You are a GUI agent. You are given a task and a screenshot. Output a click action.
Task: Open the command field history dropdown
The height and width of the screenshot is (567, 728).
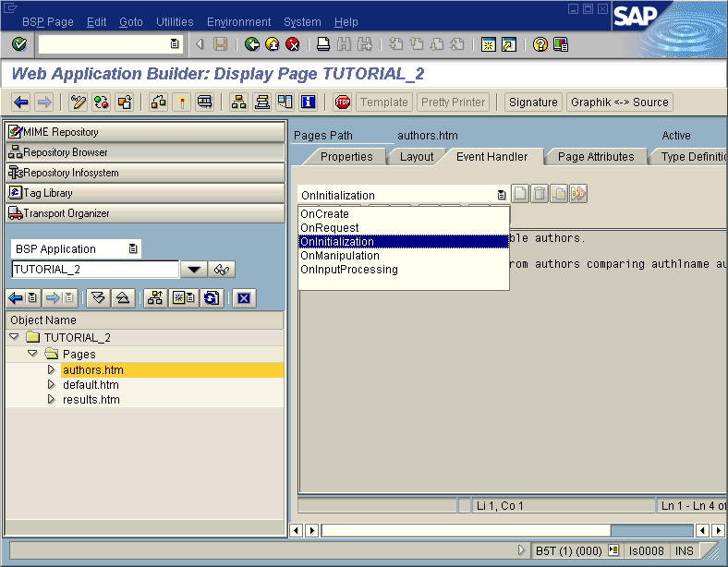coord(175,44)
